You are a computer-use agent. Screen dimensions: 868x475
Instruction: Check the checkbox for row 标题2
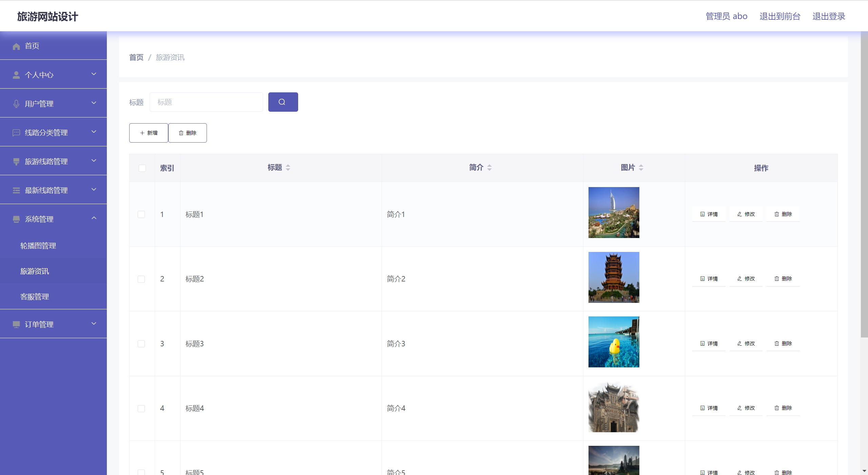point(141,279)
